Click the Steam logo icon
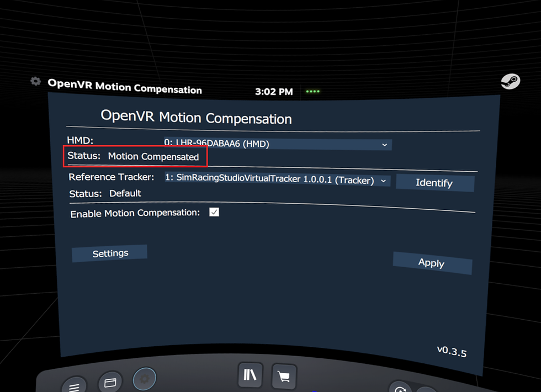The width and height of the screenshot is (541, 392). point(510,82)
